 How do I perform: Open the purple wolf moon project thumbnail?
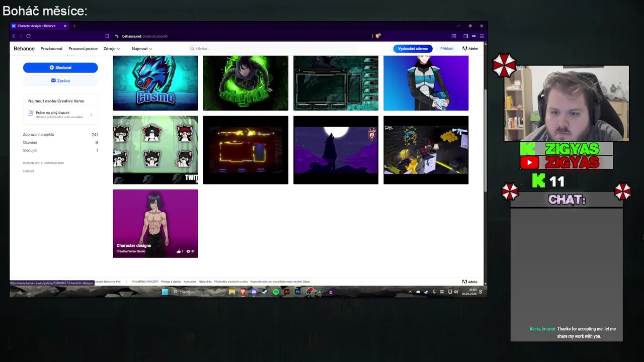[x=336, y=150]
